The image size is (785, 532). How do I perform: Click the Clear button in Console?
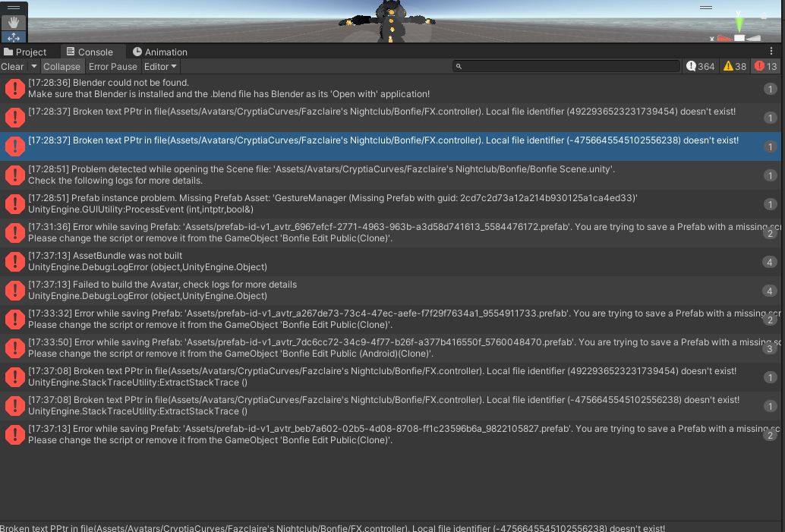coord(12,67)
